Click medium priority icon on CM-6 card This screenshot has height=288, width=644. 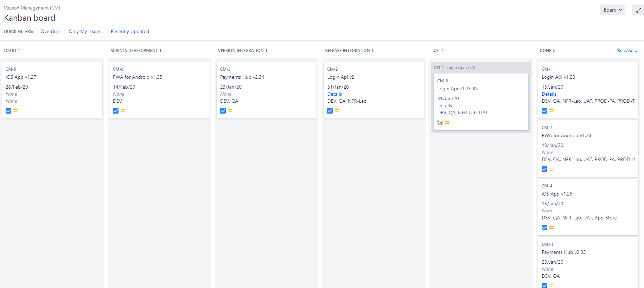(123, 111)
